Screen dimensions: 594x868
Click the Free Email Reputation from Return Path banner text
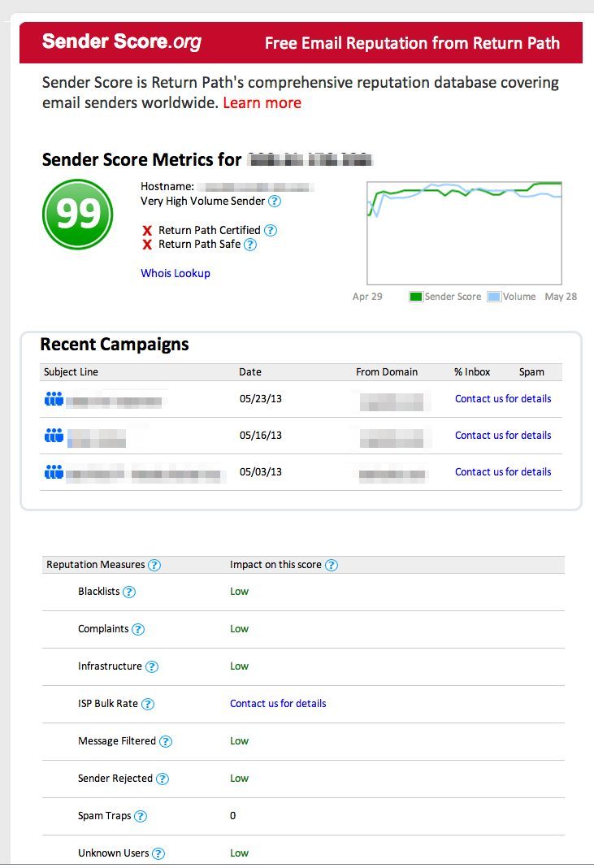[x=413, y=43]
